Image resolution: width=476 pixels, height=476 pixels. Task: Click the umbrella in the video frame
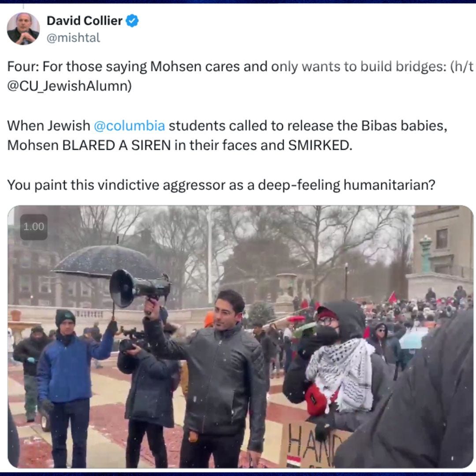click(106, 262)
